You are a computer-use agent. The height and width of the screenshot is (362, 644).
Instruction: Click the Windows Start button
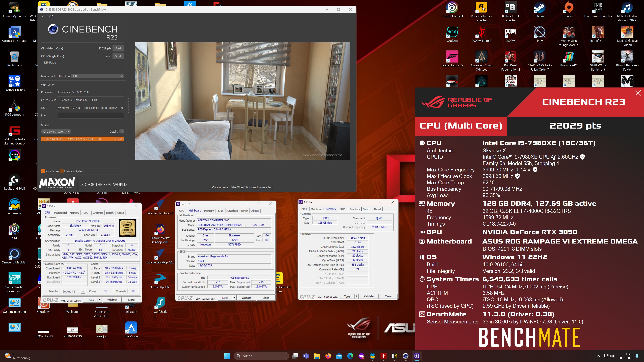227,356
